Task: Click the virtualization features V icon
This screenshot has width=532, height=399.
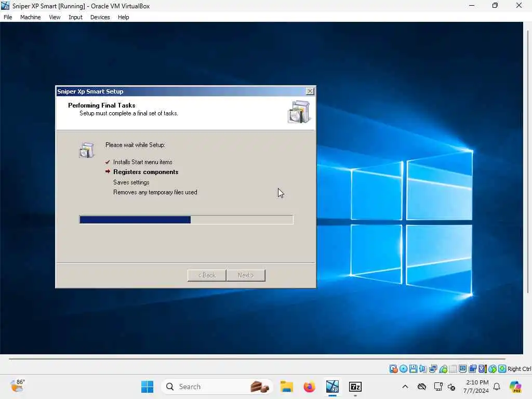Action: pos(483,369)
